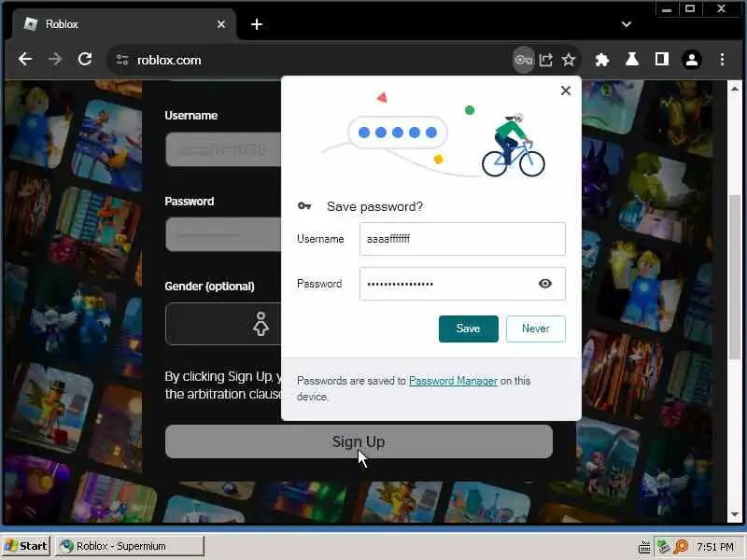747x560 pixels.
Task: Close the Save password popup
Action: [566, 91]
